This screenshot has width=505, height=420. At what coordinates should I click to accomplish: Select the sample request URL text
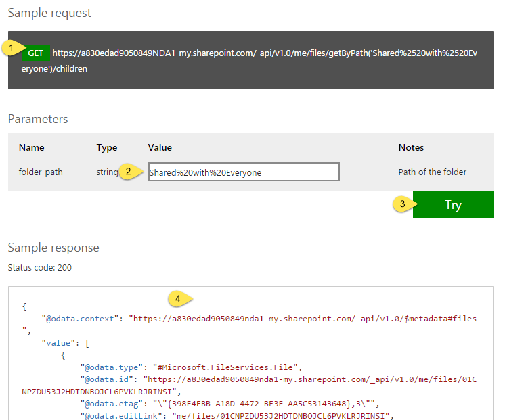(x=249, y=61)
